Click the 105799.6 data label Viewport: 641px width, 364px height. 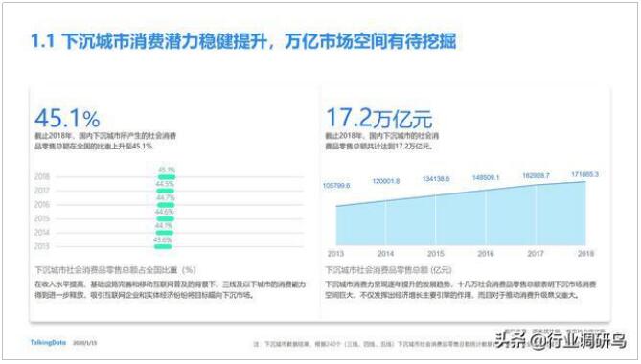(x=336, y=186)
